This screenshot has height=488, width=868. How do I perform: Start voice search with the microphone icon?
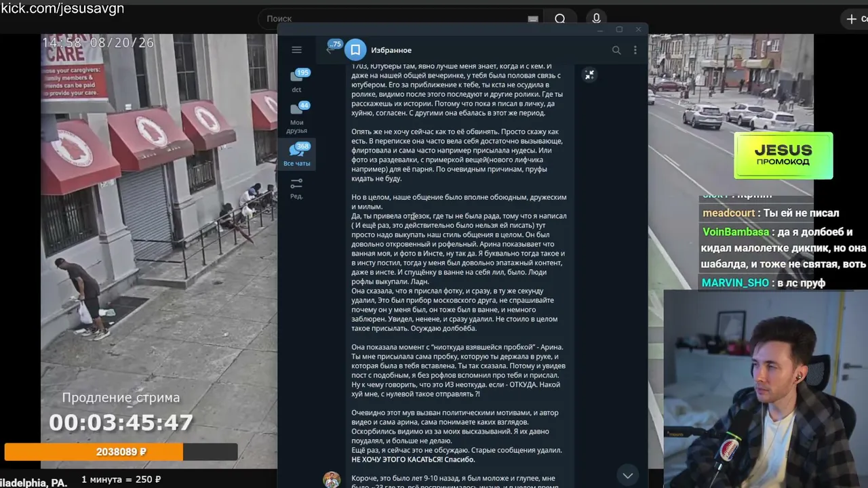[596, 19]
